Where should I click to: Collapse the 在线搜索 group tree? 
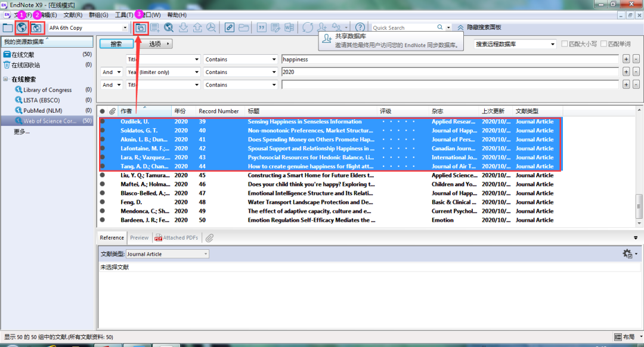pos(6,79)
